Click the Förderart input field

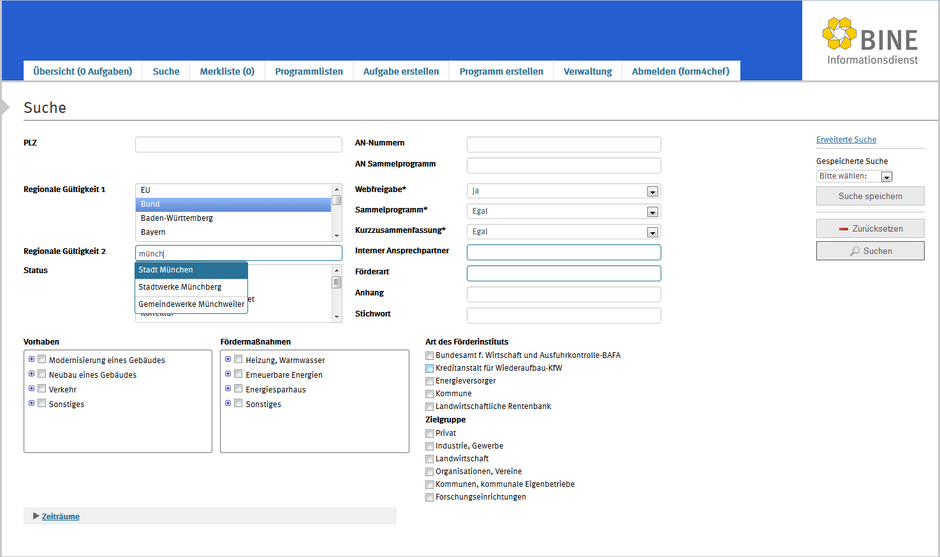click(564, 273)
